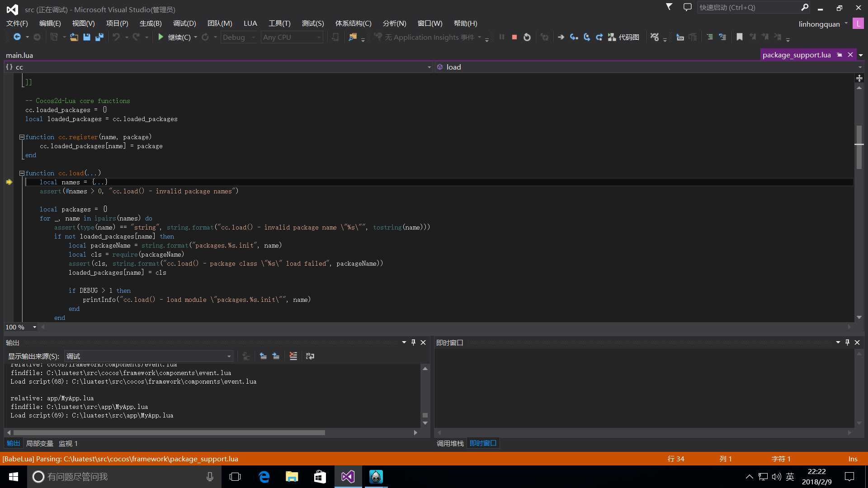Click the Navigate Backward arrow icon
This screenshot has width=868, height=488.
17,37
